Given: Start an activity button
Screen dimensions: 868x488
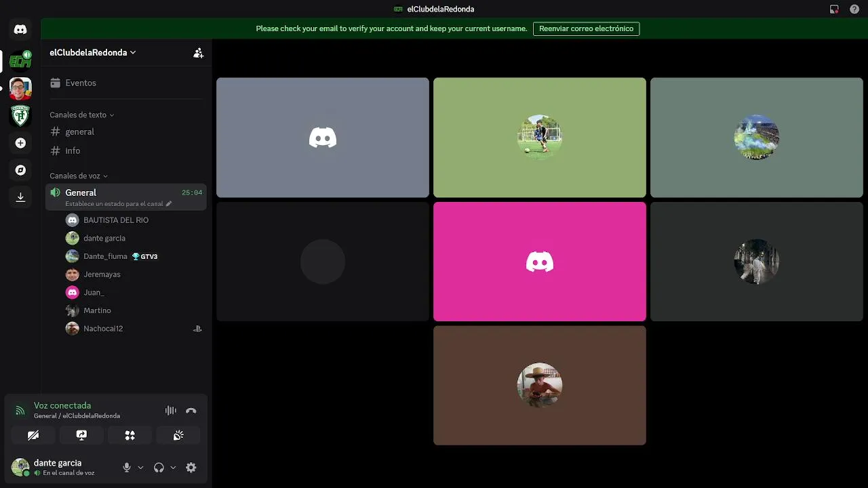Looking at the screenshot, I should (x=130, y=435).
